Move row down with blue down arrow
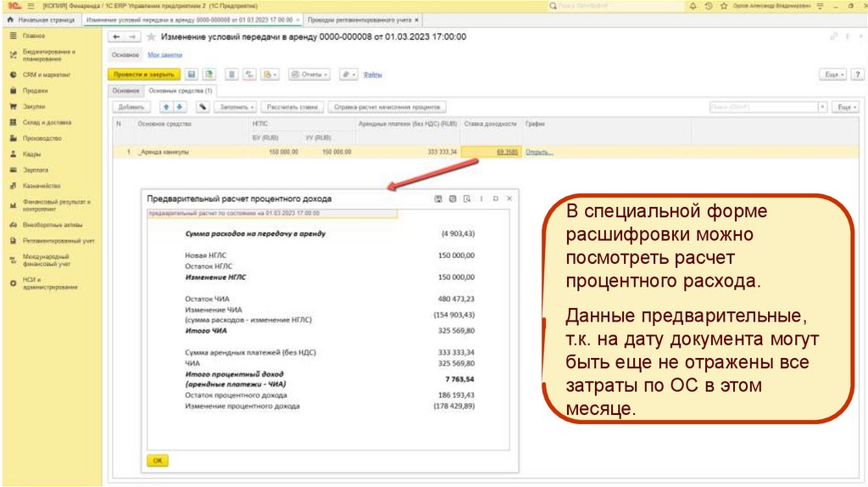The height and width of the screenshot is (487, 868). coord(180,108)
